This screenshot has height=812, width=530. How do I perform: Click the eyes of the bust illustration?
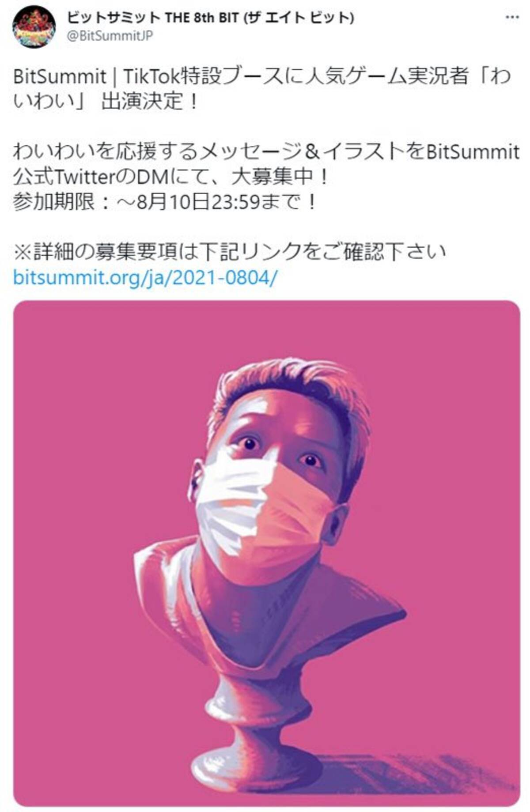pyautogui.click(x=280, y=451)
